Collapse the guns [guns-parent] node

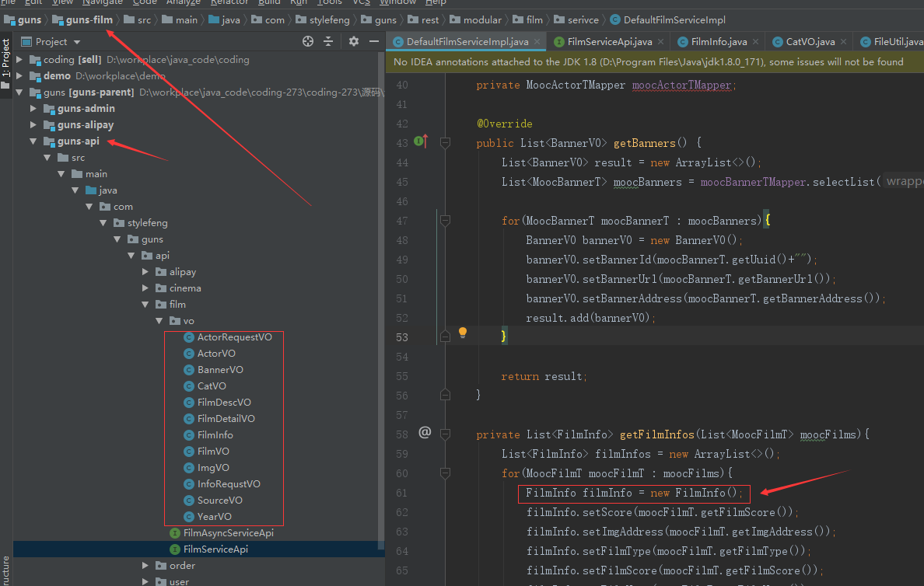pos(19,92)
